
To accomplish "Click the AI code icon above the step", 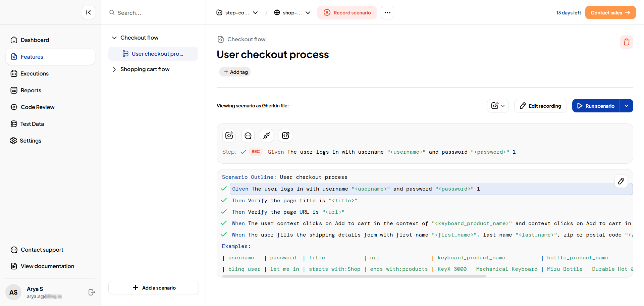I will [229, 136].
